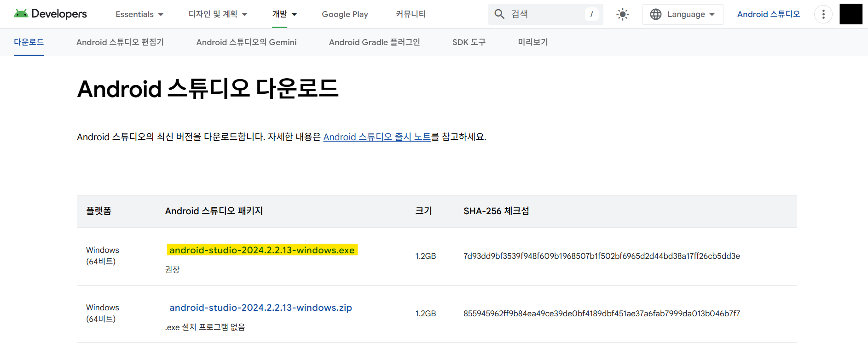Open the three-dot more options menu
Viewport: 868px width, 354px height.
tap(823, 14)
